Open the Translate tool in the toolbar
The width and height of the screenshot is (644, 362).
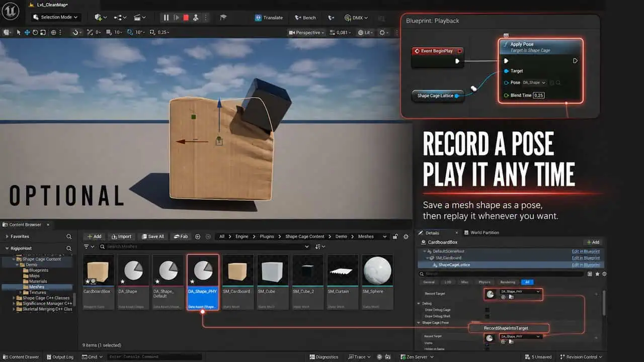click(x=269, y=18)
